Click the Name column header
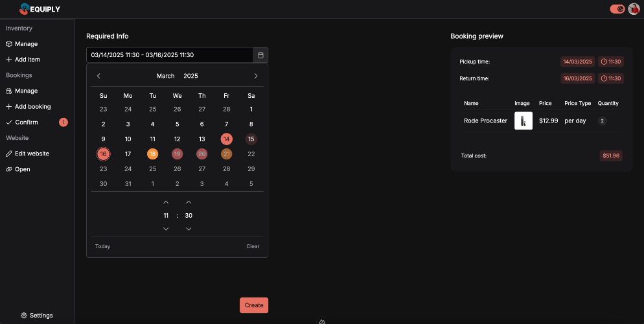 471,103
